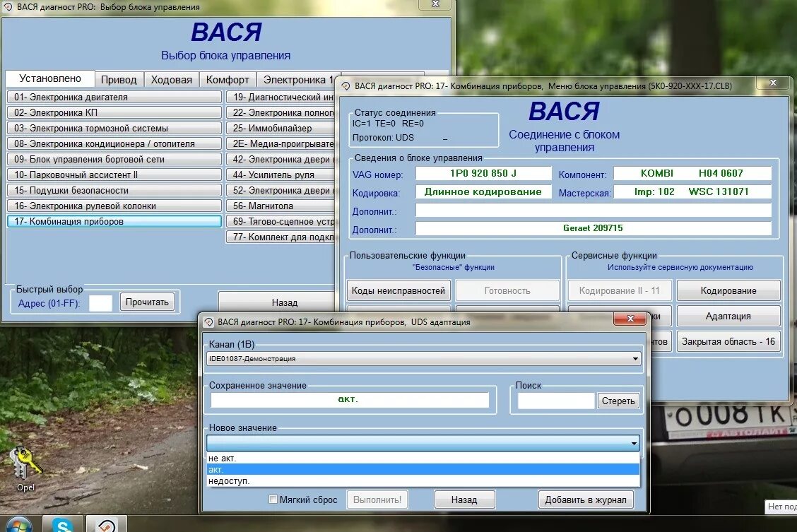Choose 'не акт.' in the dropdown list

(423, 459)
